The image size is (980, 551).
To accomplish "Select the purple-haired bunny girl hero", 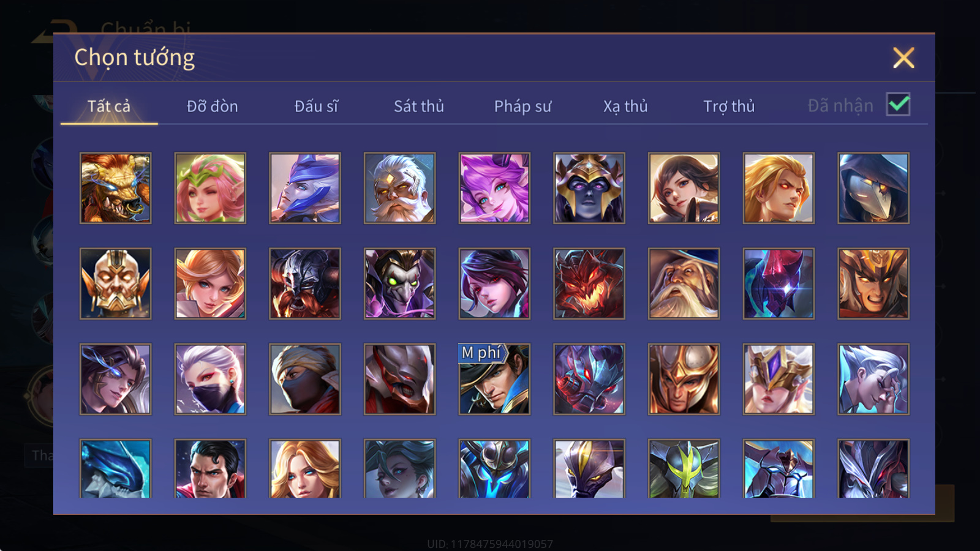I will 494,188.
